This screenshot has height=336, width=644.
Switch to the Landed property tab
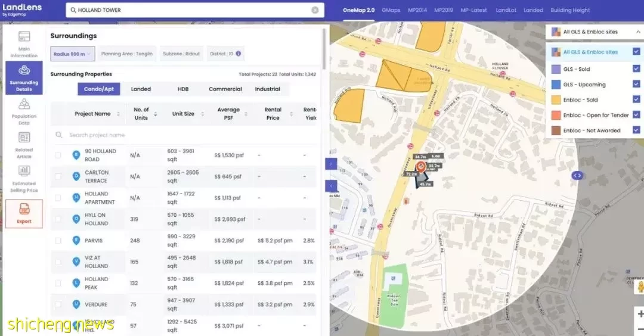click(141, 89)
